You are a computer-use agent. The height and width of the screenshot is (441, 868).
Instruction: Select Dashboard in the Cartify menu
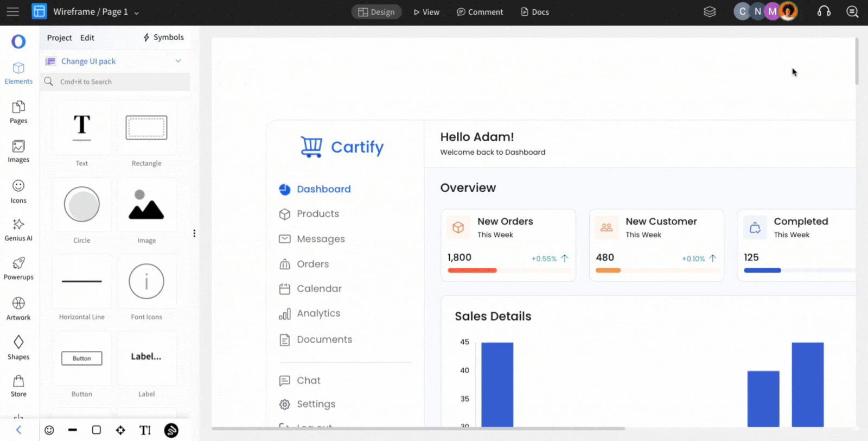(315, 189)
